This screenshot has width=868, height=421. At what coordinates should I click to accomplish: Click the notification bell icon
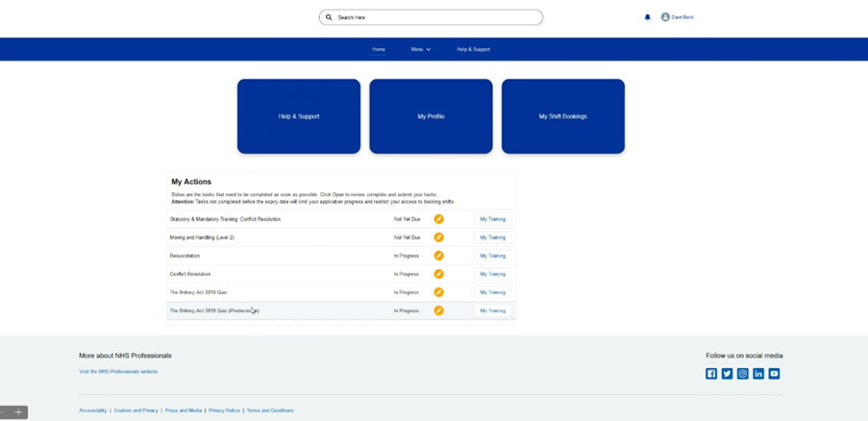[647, 17]
